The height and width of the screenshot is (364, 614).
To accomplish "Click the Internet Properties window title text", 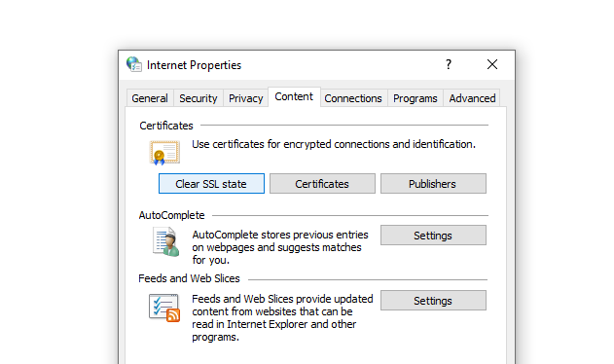I will point(194,65).
